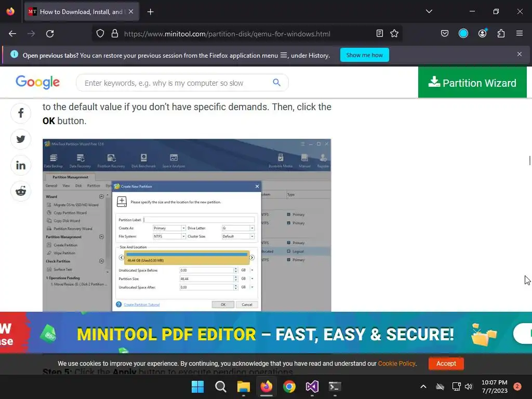Download Partition Wizard via green button
The height and width of the screenshot is (399, 532).
472,83
